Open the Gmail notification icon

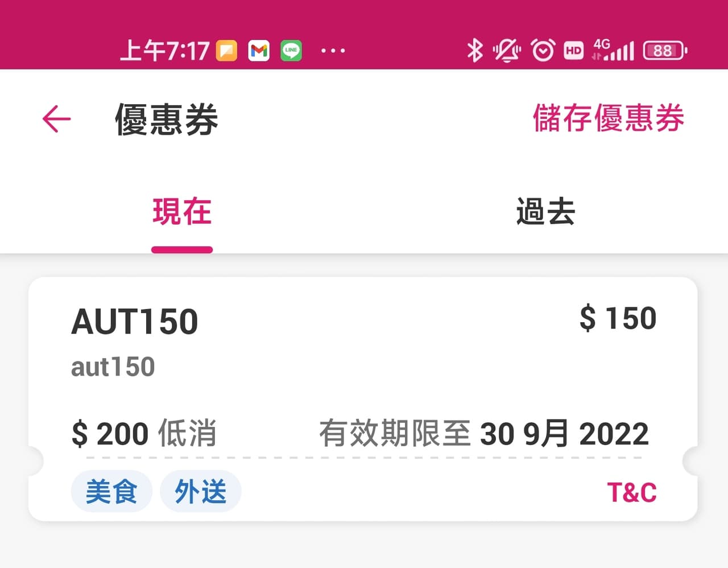pos(259,51)
